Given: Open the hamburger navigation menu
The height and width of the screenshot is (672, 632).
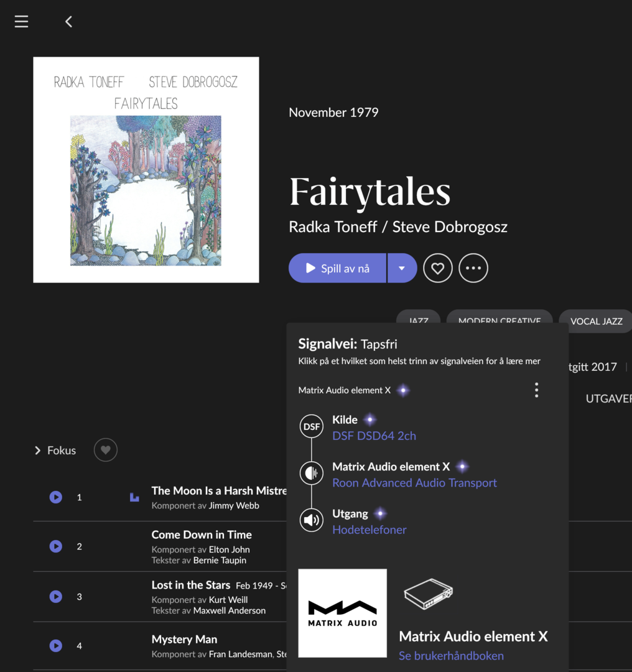Looking at the screenshot, I should (21, 21).
